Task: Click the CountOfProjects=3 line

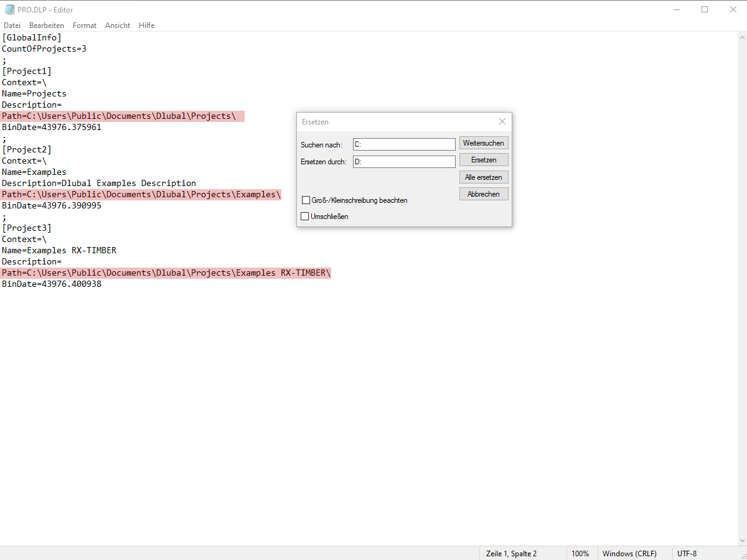Action: 44,49
